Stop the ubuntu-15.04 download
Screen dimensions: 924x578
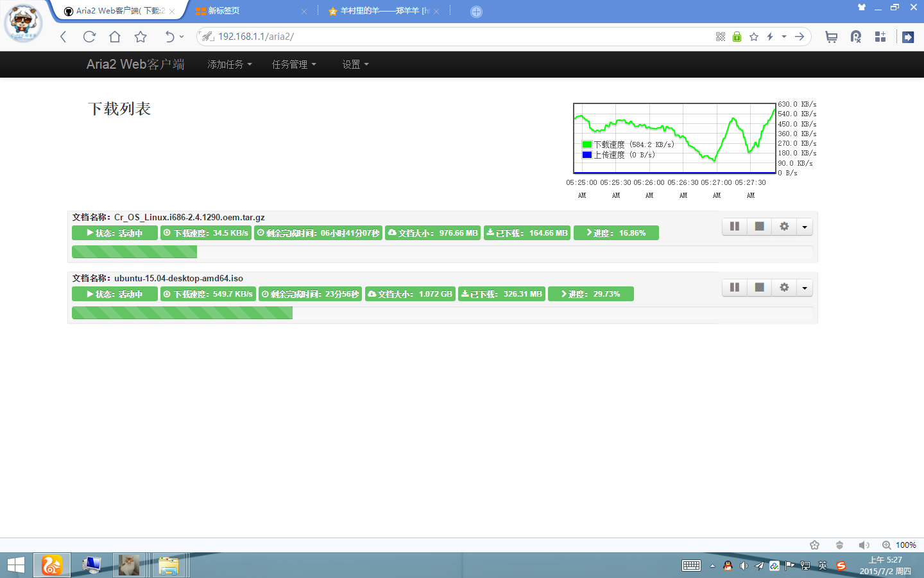759,288
